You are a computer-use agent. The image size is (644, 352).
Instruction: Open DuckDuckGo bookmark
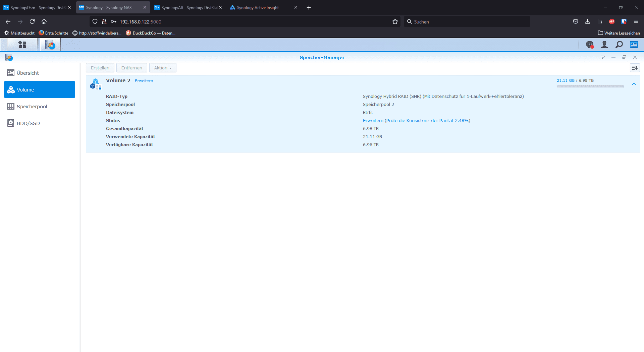pyautogui.click(x=151, y=33)
